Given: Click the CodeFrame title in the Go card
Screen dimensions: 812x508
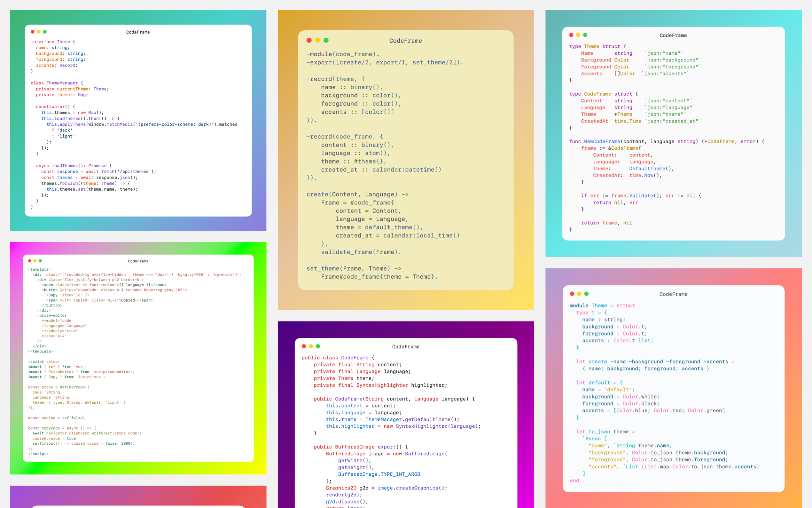Looking at the screenshot, I should [673, 35].
